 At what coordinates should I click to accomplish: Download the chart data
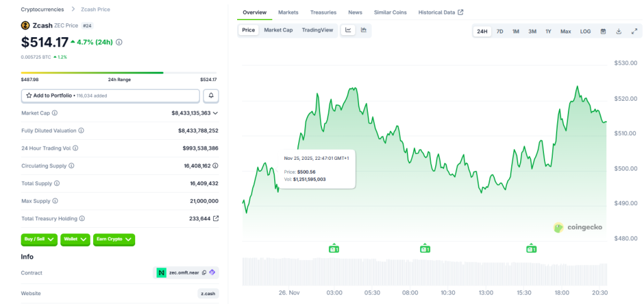coord(618,31)
